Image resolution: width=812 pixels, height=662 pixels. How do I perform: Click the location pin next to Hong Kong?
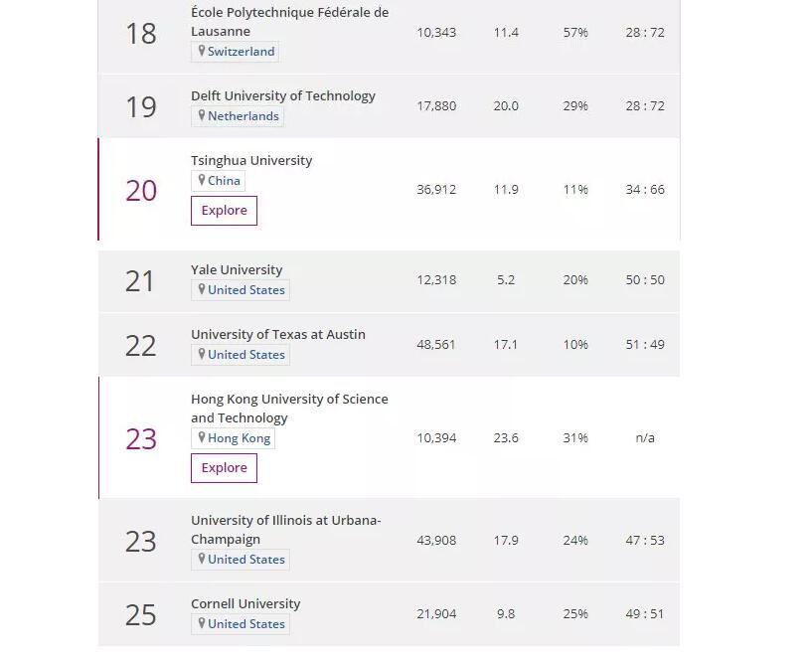(202, 437)
